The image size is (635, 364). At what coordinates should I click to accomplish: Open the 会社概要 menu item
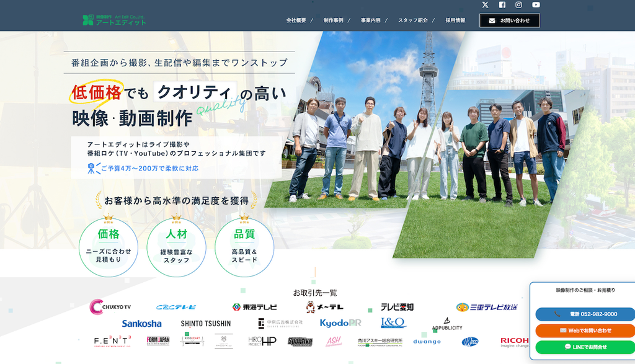[x=296, y=20]
